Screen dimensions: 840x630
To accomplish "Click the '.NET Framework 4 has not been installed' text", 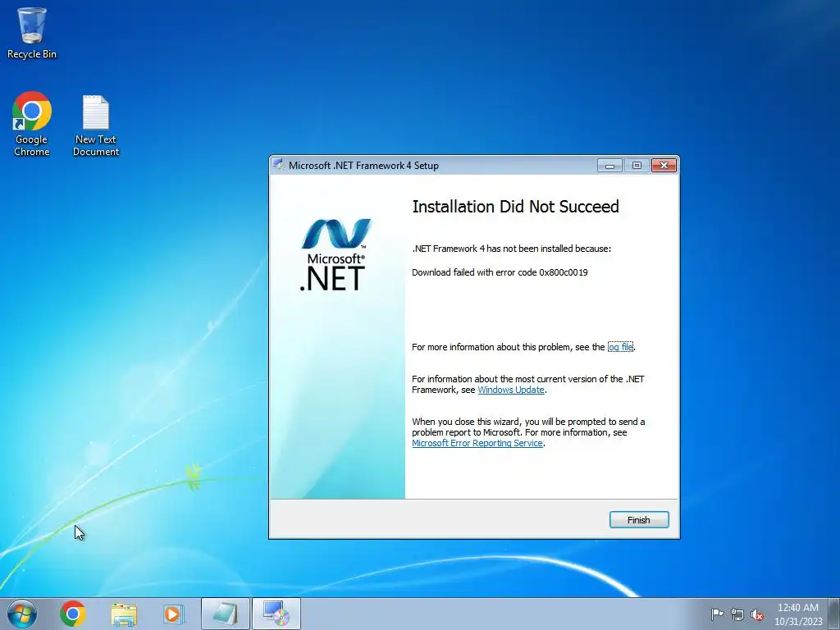I will pyautogui.click(x=511, y=249).
